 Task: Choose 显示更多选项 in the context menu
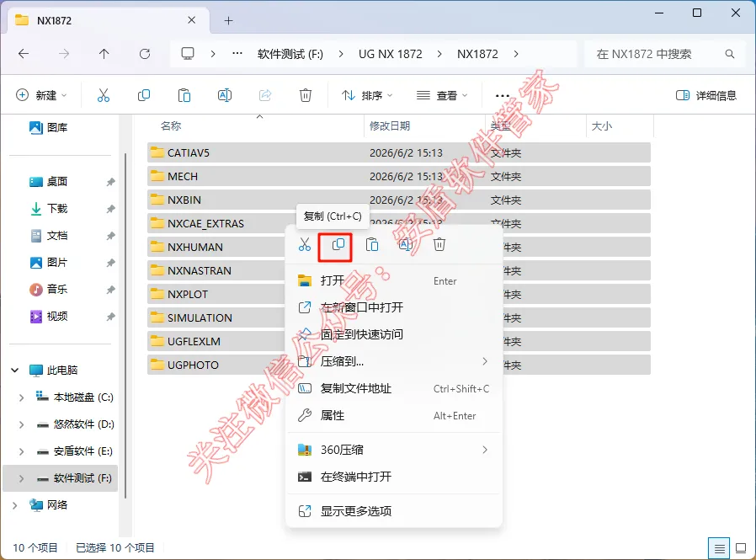[x=393, y=511]
